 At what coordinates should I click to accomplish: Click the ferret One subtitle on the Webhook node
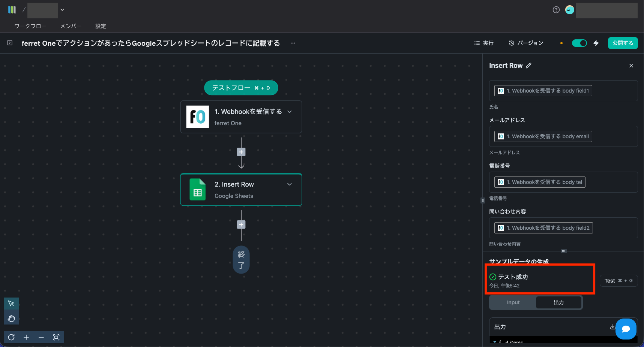point(228,123)
